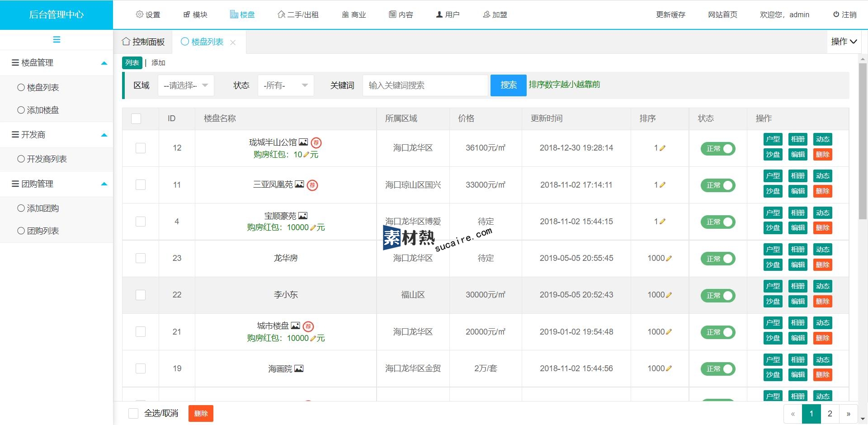Screen dimensions: 868x425
Task: Open 模块 in the top navigation
Action: [195, 14]
